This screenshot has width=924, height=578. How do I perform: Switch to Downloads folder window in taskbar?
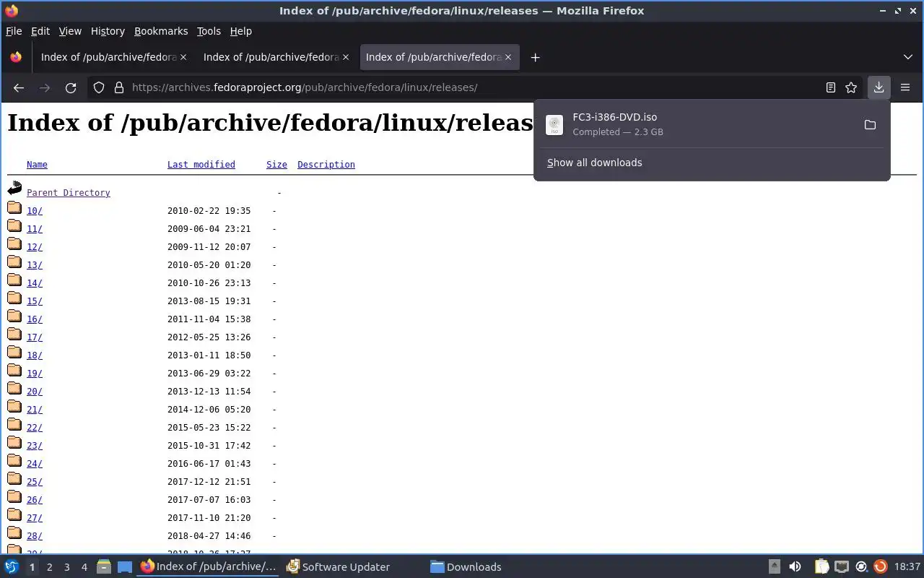click(466, 567)
